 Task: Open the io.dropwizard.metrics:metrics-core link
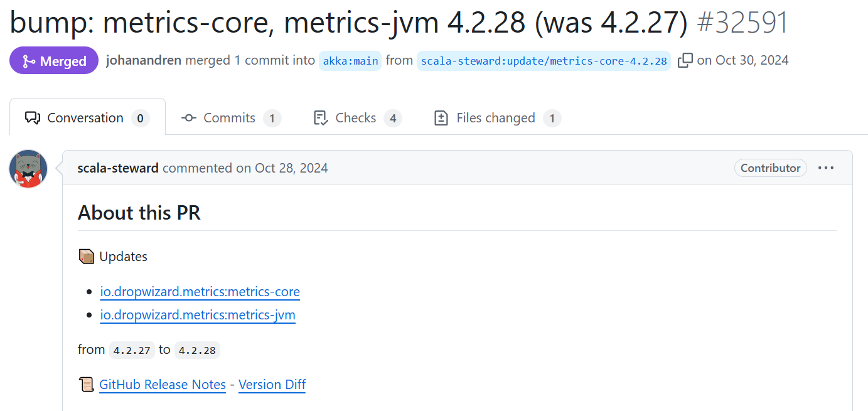[x=200, y=292]
